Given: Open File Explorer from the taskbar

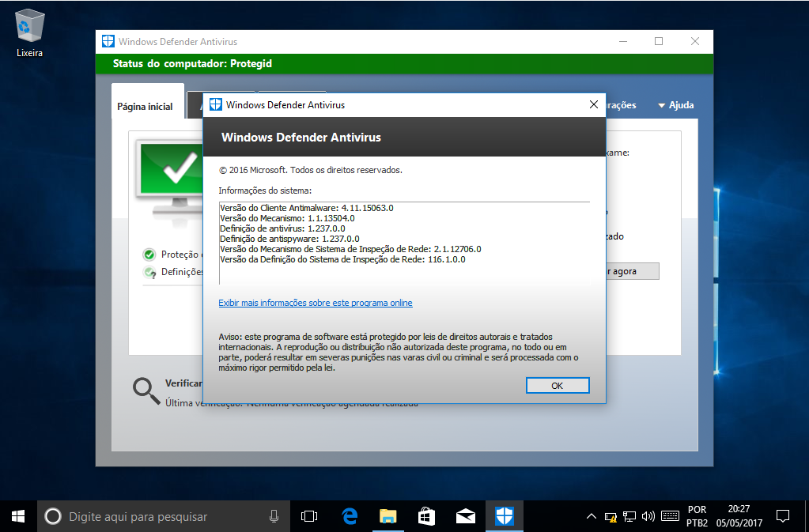Looking at the screenshot, I should (388, 516).
